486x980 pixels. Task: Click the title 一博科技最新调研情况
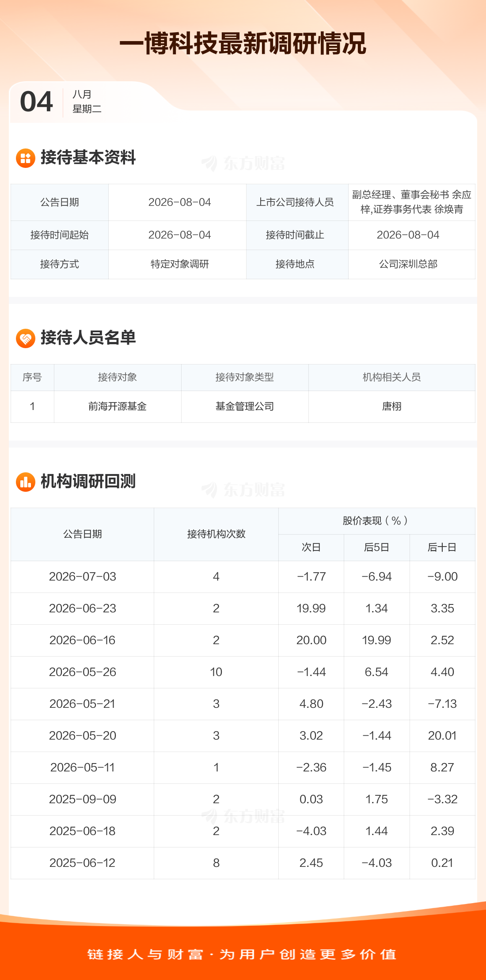(243, 43)
